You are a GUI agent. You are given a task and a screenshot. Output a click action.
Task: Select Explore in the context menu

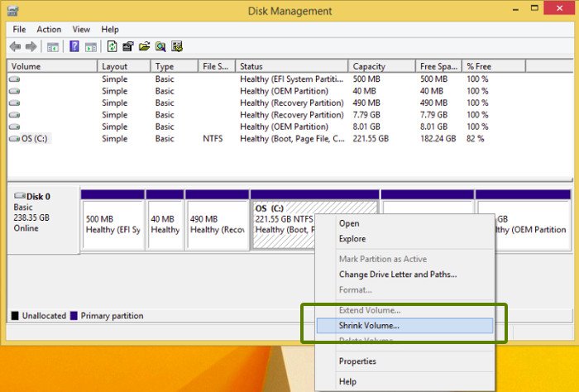click(x=352, y=239)
